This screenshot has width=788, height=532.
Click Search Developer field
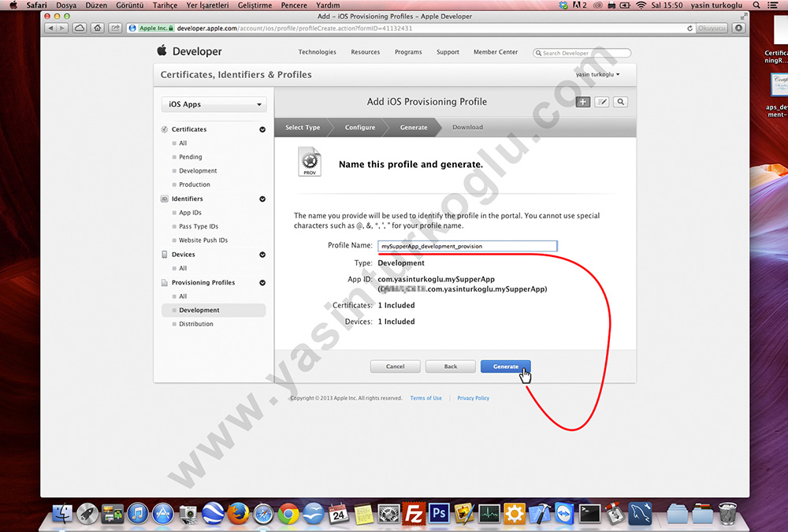(582, 53)
